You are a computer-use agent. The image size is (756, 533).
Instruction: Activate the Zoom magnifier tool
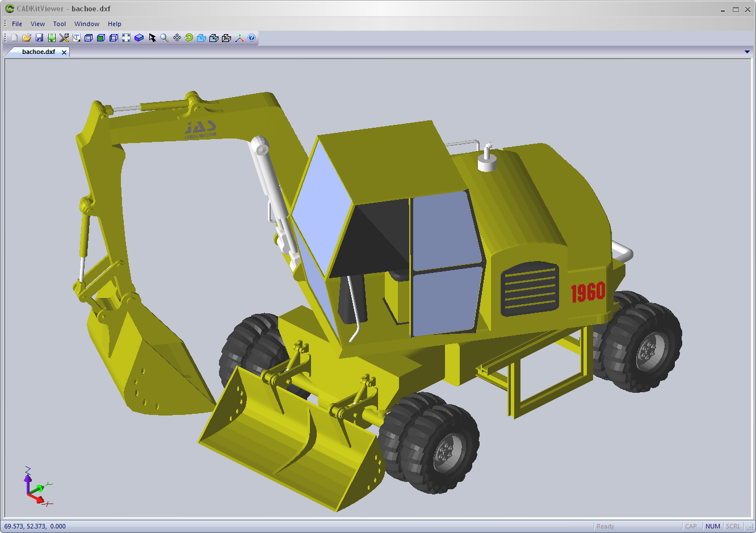tap(164, 37)
